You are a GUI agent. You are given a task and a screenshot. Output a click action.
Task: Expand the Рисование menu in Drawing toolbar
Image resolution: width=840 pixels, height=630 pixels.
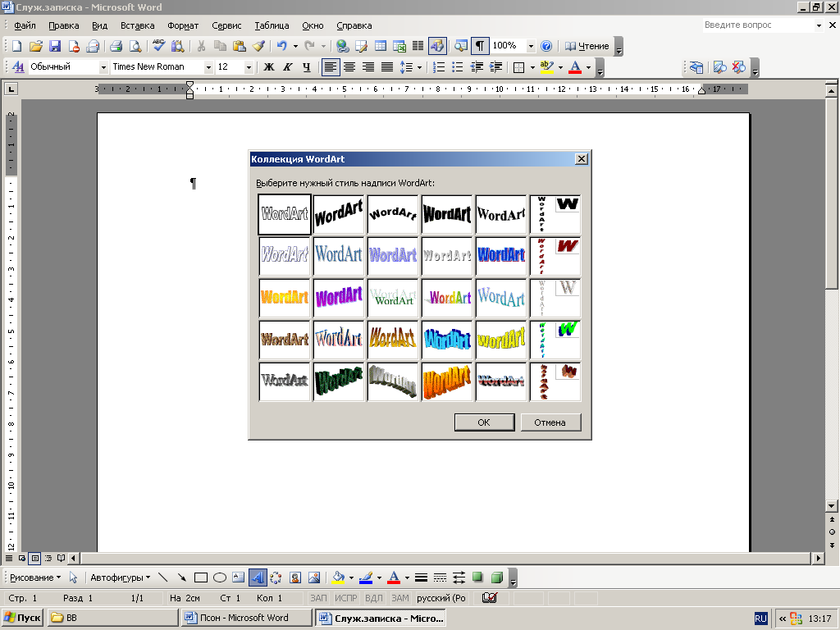(x=35, y=577)
